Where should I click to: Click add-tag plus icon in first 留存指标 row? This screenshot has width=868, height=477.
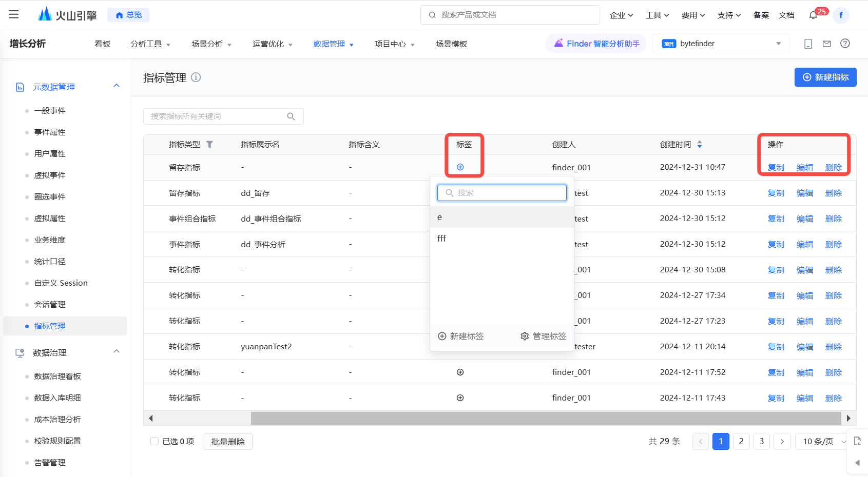460,167
